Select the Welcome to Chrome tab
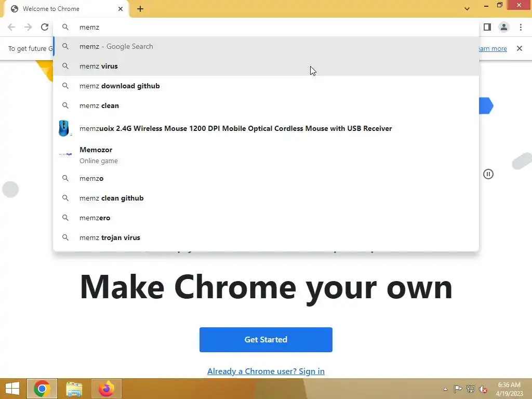 [66, 9]
